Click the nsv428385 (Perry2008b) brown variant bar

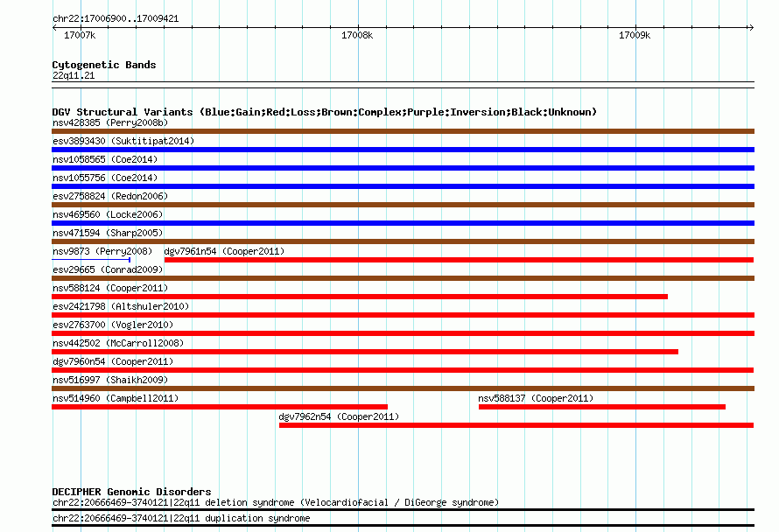click(x=403, y=131)
